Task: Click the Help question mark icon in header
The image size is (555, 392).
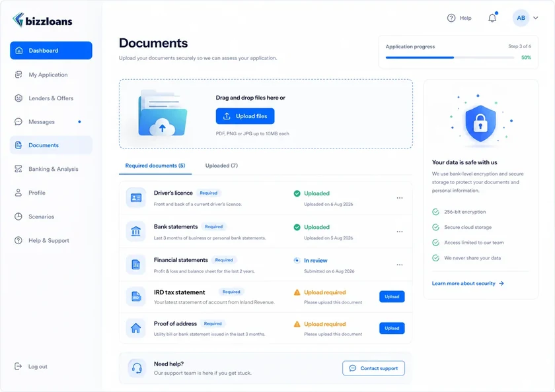Action: coord(451,18)
